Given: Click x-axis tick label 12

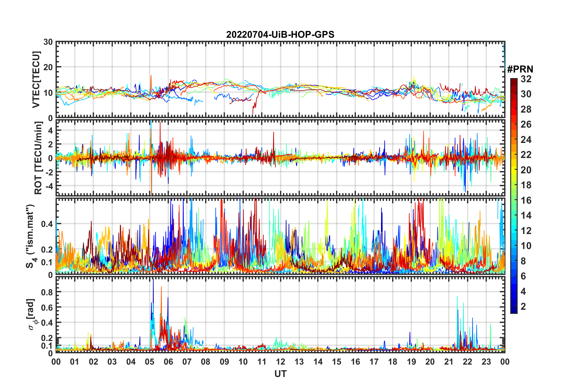Looking at the screenshot, I should pyautogui.click(x=280, y=362).
